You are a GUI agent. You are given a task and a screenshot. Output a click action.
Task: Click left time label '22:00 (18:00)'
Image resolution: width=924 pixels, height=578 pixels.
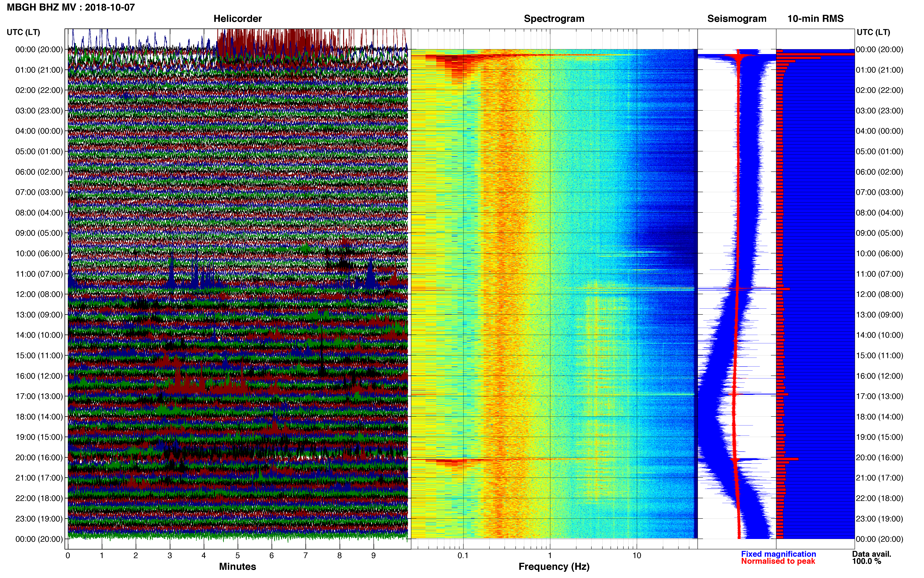coord(39,498)
